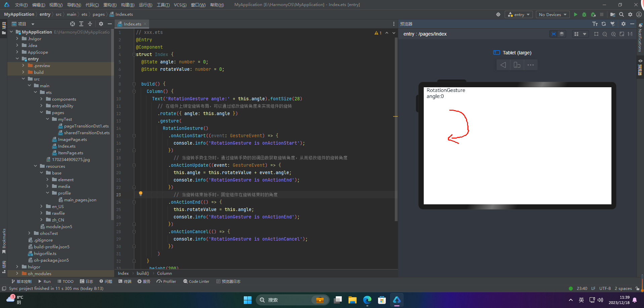Start debugging the entry module
644x308 pixels.
click(584, 14)
